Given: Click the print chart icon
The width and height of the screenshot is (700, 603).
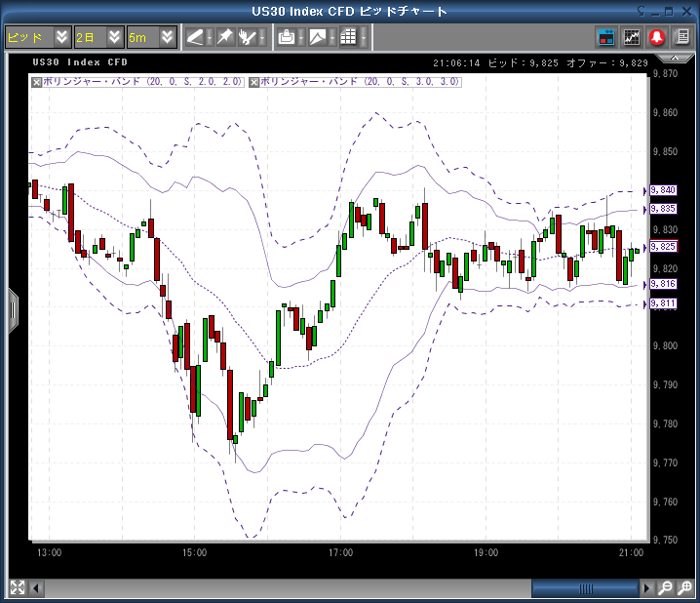Looking at the screenshot, I should 287,37.
